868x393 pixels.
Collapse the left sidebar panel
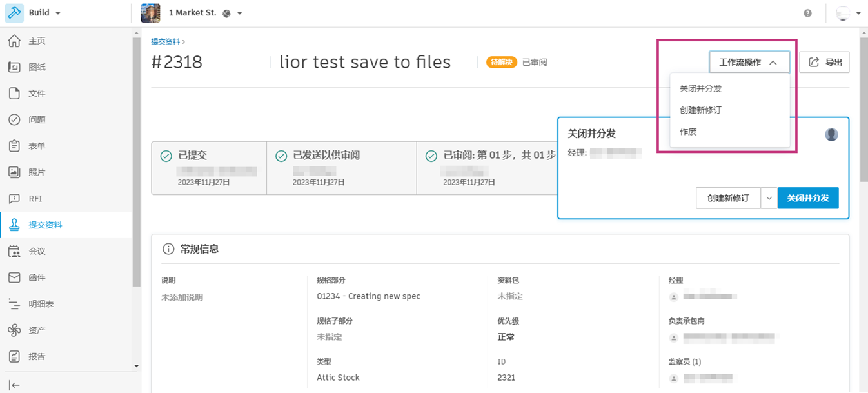tap(14, 385)
